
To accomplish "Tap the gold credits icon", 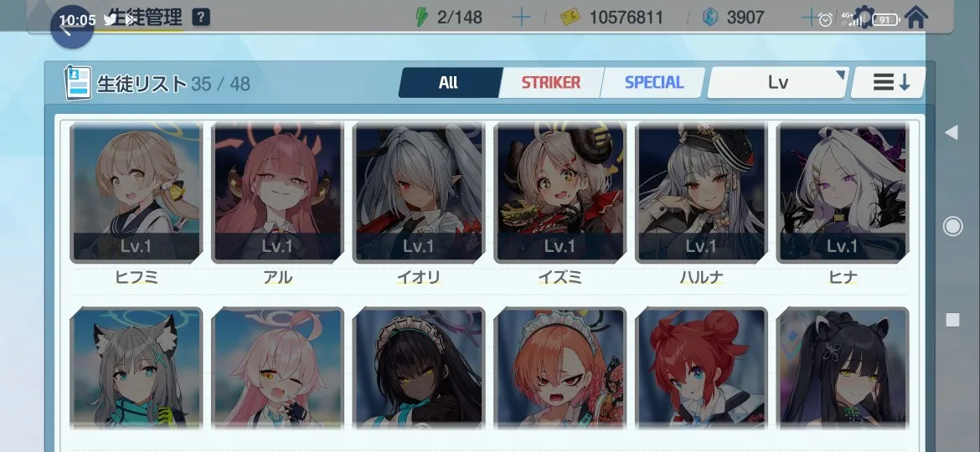I will coord(570,18).
